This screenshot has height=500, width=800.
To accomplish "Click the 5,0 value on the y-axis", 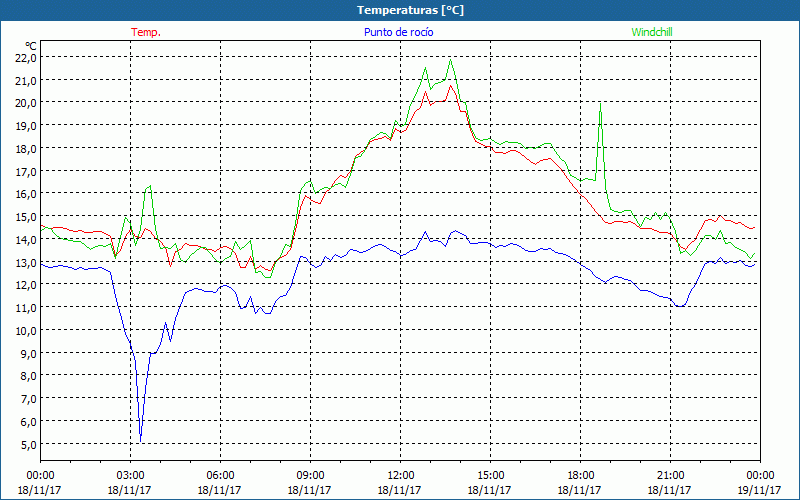I will [28, 444].
